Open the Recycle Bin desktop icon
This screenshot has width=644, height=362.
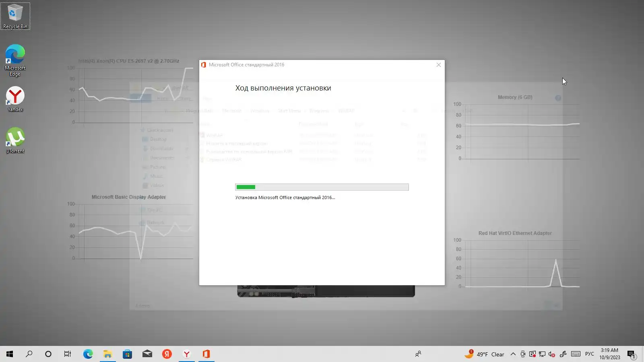(15, 16)
